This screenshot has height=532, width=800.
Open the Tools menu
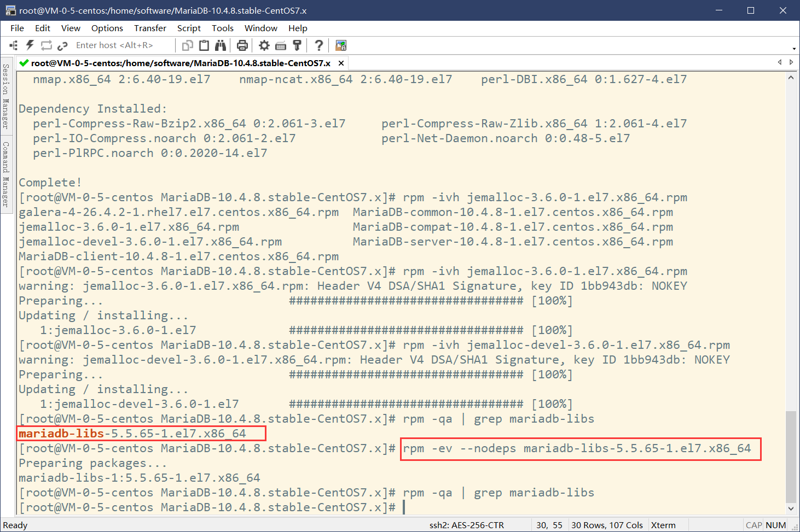[223, 28]
